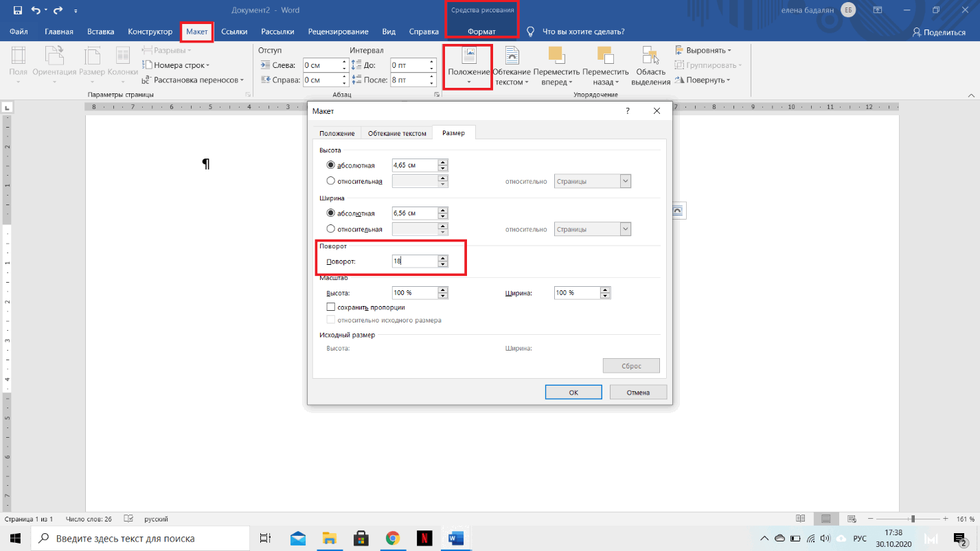Click the Отмена button
Viewport: 980px width, 551px height.
pos(638,392)
